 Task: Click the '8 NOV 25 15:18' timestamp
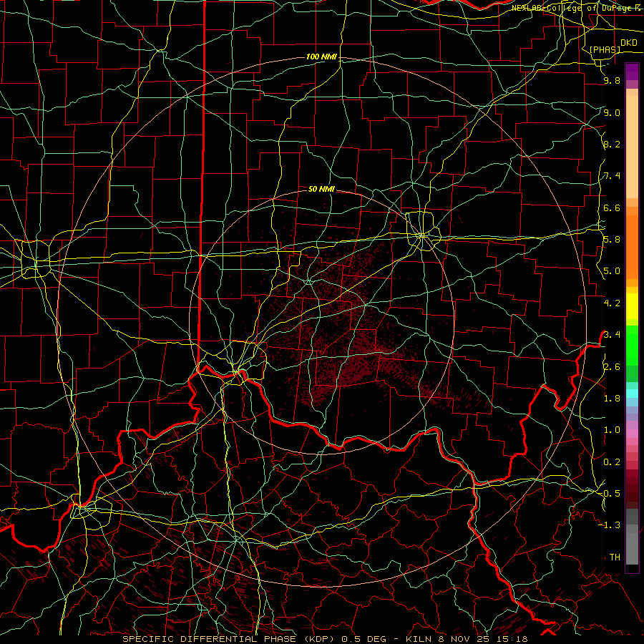point(483,639)
